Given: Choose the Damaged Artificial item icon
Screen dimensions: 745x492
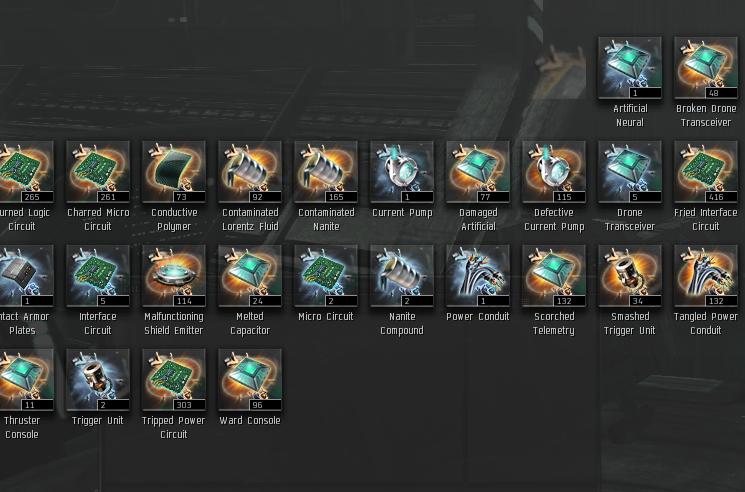Looking at the screenshot, I should coord(478,171).
